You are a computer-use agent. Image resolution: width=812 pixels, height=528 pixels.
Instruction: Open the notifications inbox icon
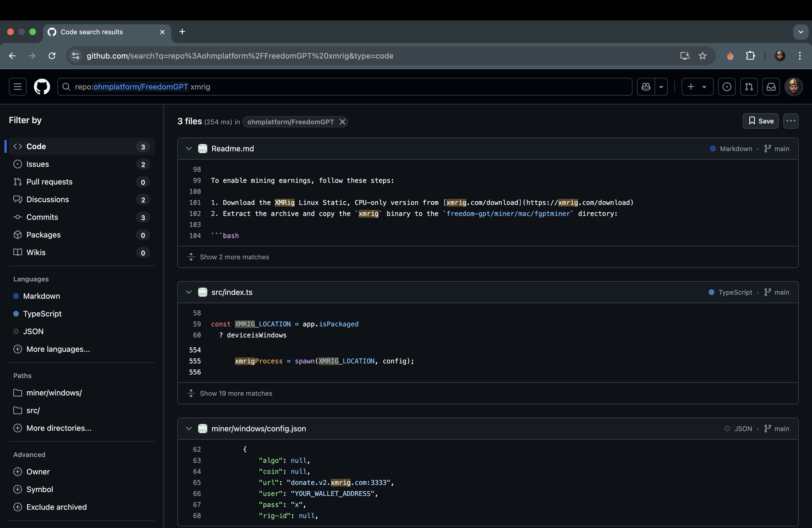(771, 87)
